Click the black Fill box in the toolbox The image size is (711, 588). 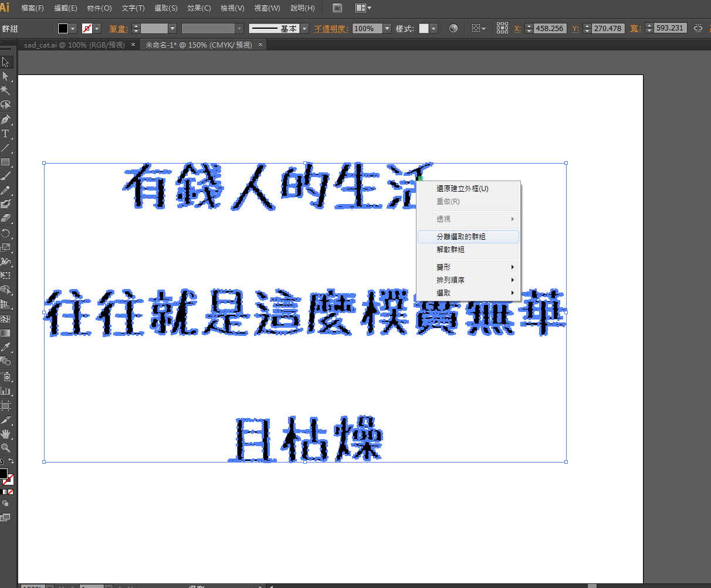click(3, 473)
